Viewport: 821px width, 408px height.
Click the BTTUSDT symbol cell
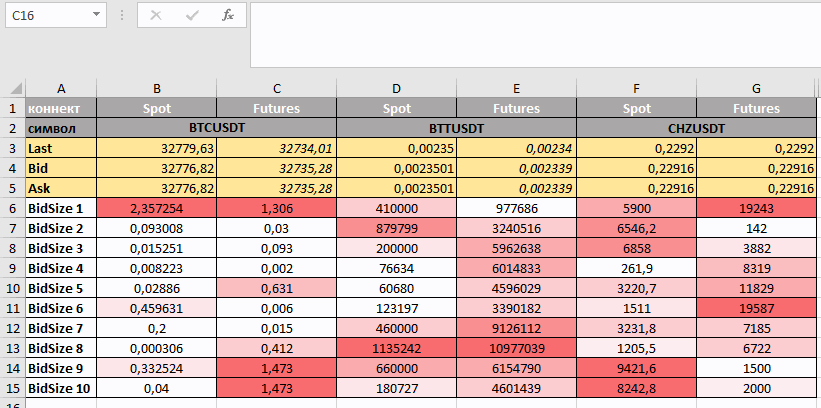point(456,128)
